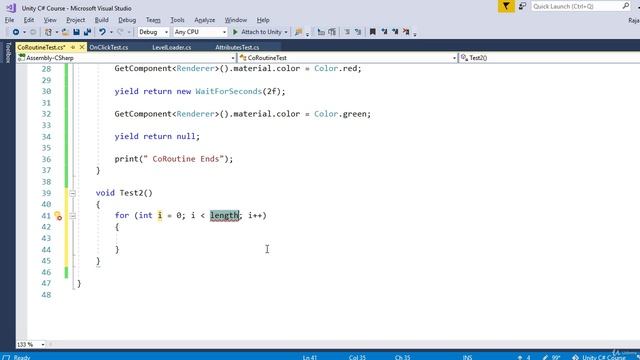640x360 pixels.
Task: Click the search magnifier in Quick Launch
Action: tap(625, 6)
